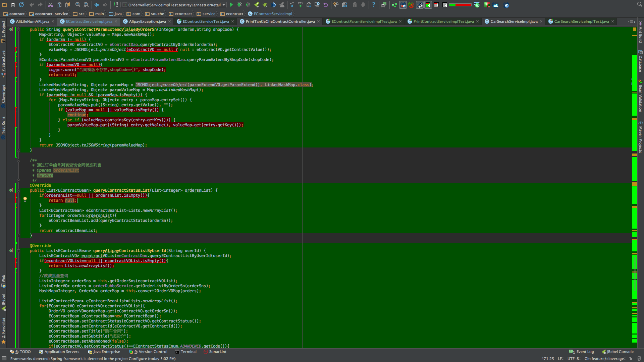Open Terminal tool window
644x362 pixels.
(x=186, y=352)
